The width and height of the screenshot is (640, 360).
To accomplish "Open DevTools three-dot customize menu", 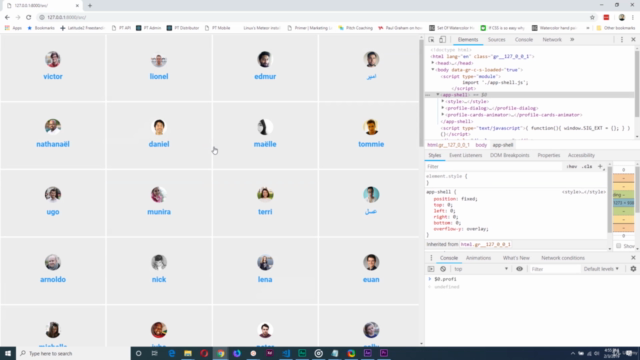I will click(622, 40).
